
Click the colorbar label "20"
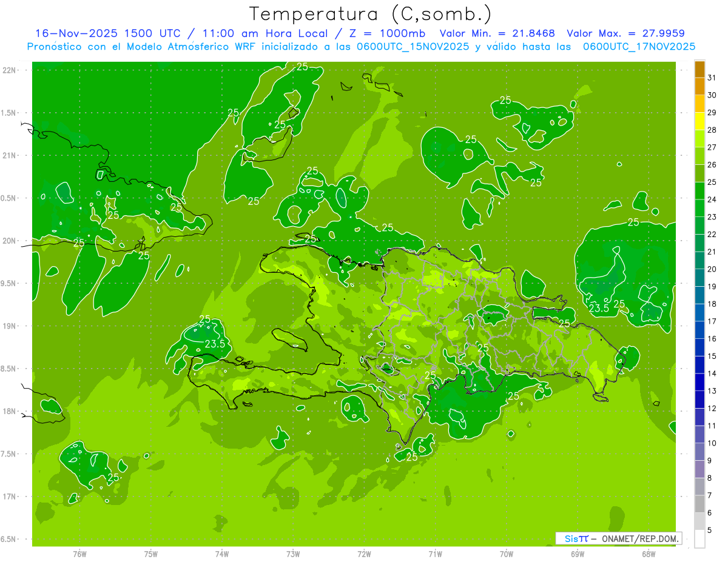click(x=712, y=269)
